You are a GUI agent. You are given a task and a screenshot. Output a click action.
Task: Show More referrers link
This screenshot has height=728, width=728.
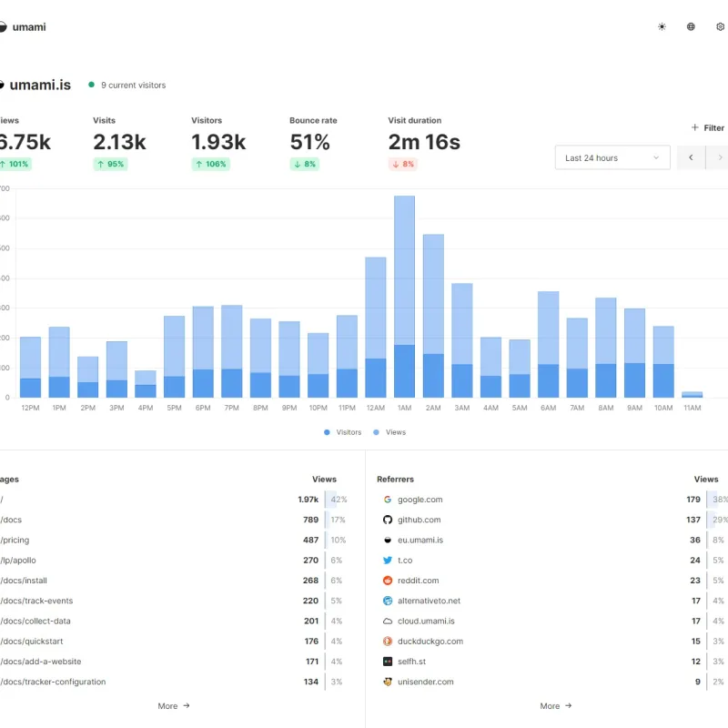click(556, 706)
